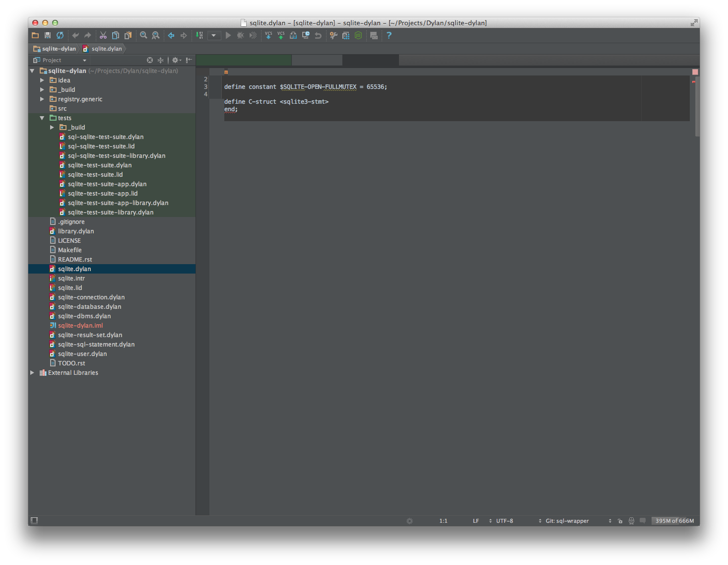Collapse the sqlite-dylan root node
The height and width of the screenshot is (565, 728).
point(32,71)
